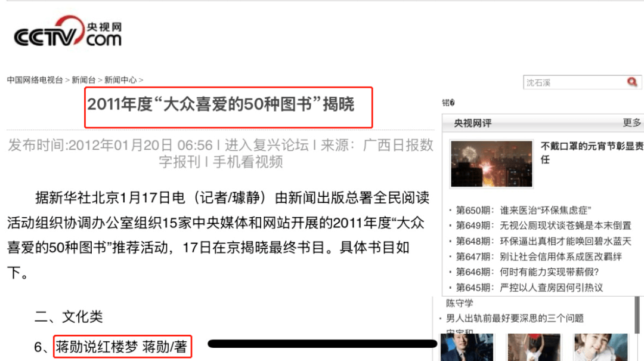Click the sidebar vertical scrollbar
The height and width of the screenshot is (361, 644).
pyautogui.click(x=637, y=314)
